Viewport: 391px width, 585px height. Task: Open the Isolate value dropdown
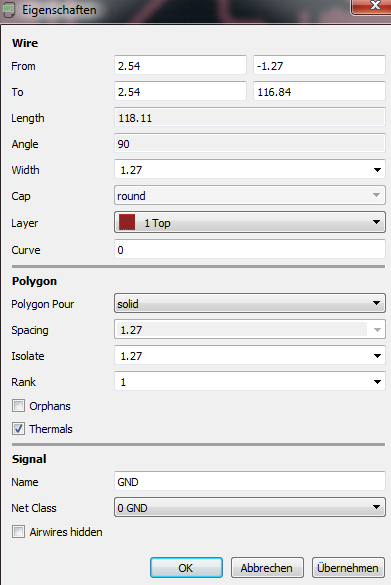tap(377, 356)
